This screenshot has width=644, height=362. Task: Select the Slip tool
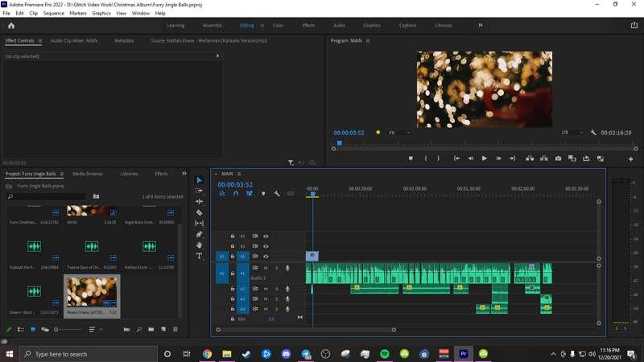pyautogui.click(x=199, y=224)
